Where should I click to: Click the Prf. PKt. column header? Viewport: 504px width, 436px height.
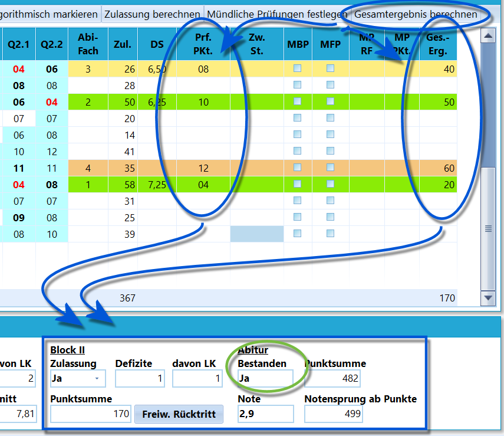pos(203,44)
